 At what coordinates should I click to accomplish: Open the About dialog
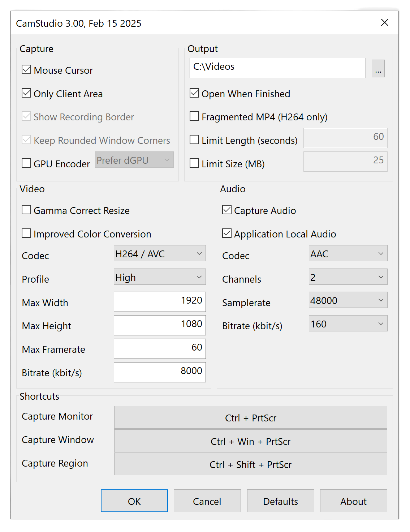[353, 501]
